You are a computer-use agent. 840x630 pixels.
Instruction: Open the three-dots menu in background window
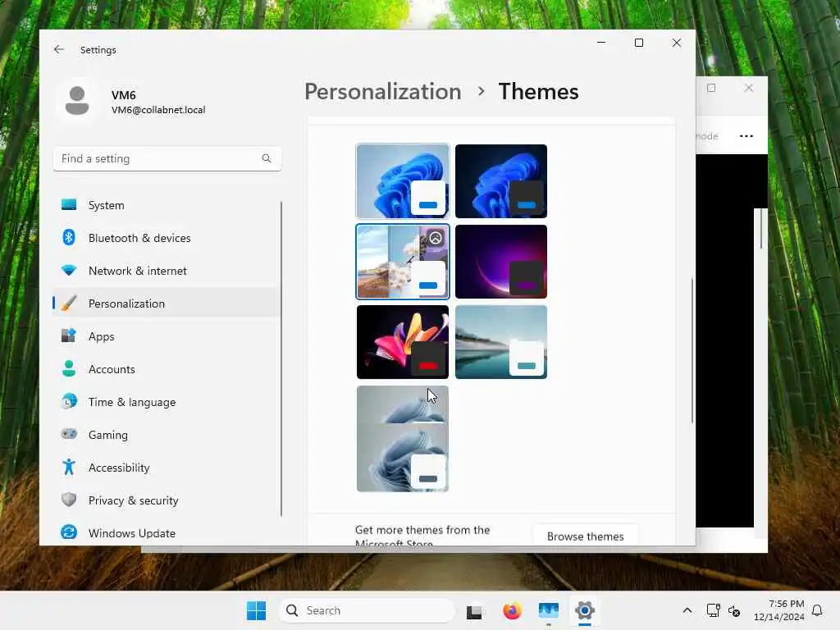coord(746,136)
